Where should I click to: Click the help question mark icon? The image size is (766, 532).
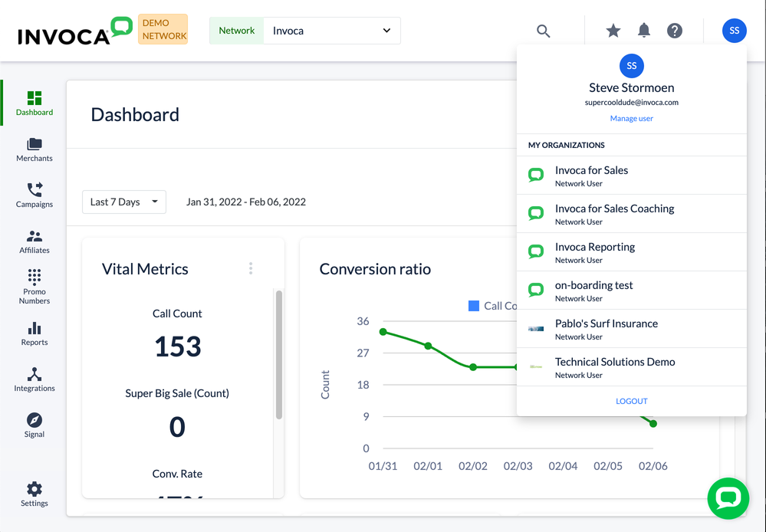[675, 31]
